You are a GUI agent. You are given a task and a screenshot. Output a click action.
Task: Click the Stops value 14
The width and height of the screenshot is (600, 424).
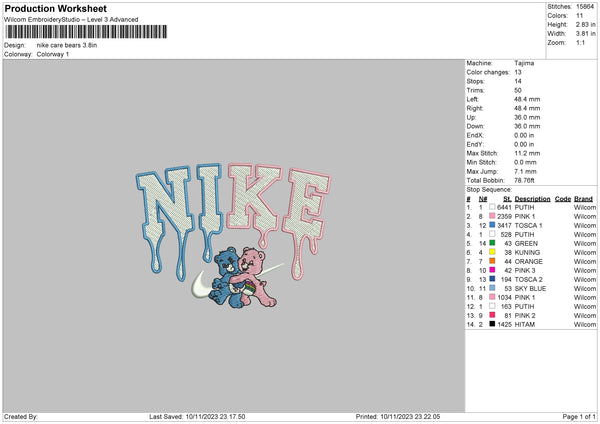pos(518,81)
